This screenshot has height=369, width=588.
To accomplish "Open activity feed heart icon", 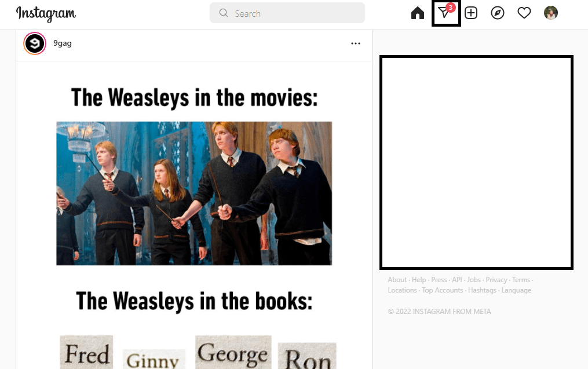I will [x=524, y=13].
